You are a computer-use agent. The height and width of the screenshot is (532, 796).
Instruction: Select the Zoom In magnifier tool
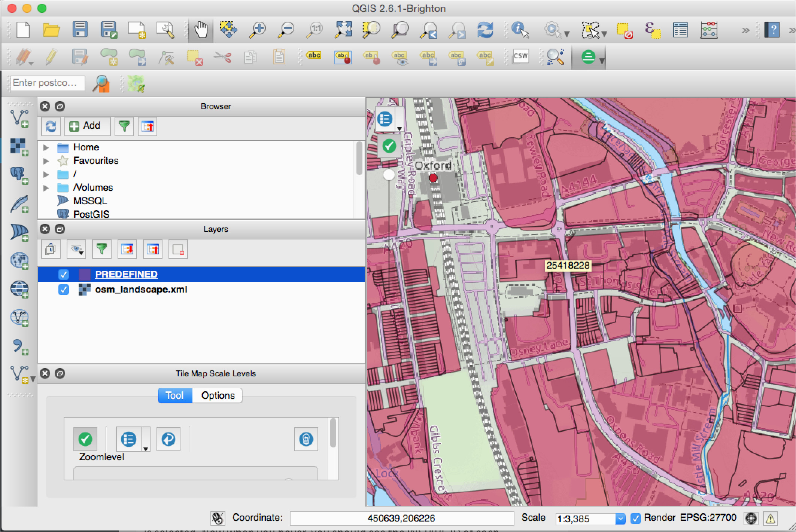point(258,30)
